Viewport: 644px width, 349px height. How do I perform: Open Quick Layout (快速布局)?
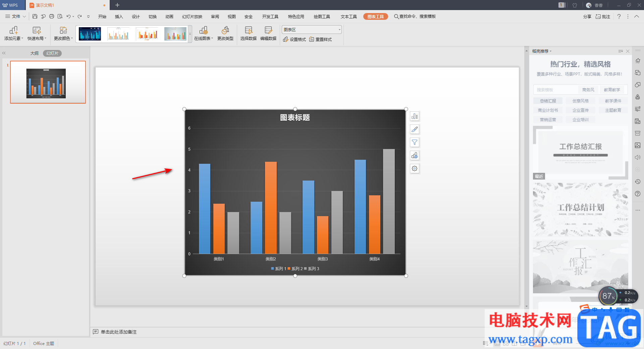click(x=37, y=34)
